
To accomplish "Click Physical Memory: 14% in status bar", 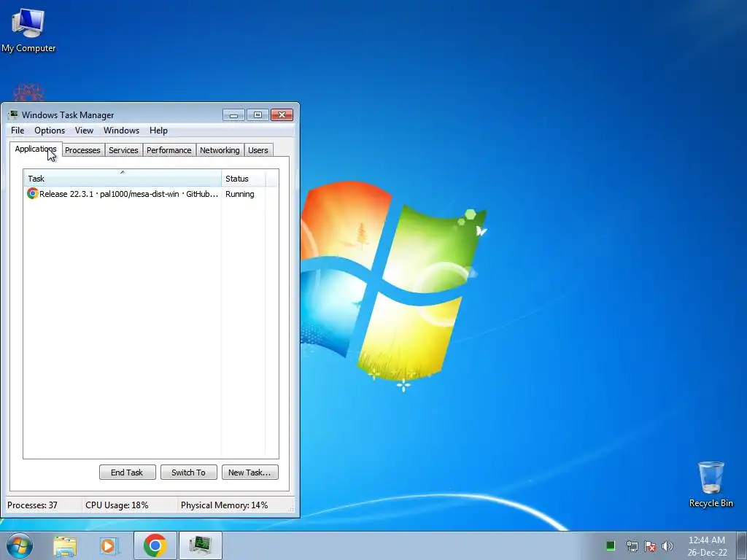I will click(x=225, y=505).
